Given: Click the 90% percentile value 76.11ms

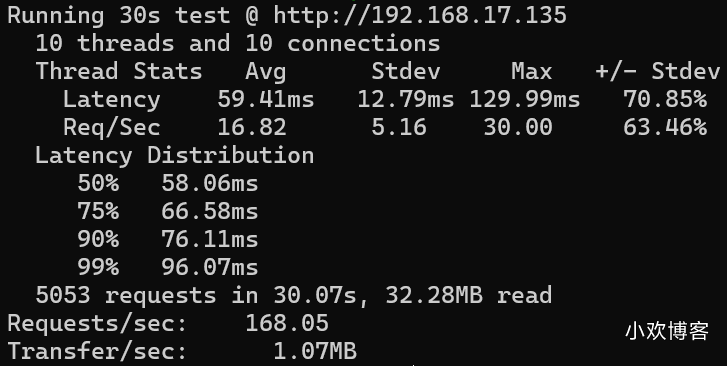Looking at the screenshot, I should (x=210, y=239).
